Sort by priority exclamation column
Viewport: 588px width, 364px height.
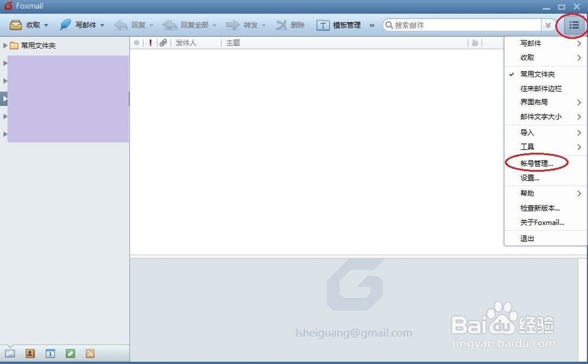coord(151,43)
